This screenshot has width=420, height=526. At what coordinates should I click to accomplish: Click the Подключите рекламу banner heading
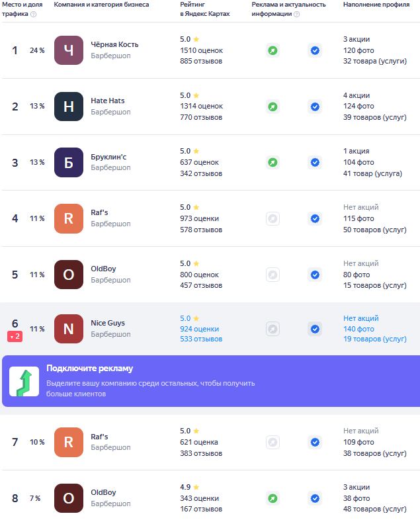tap(89, 369)
